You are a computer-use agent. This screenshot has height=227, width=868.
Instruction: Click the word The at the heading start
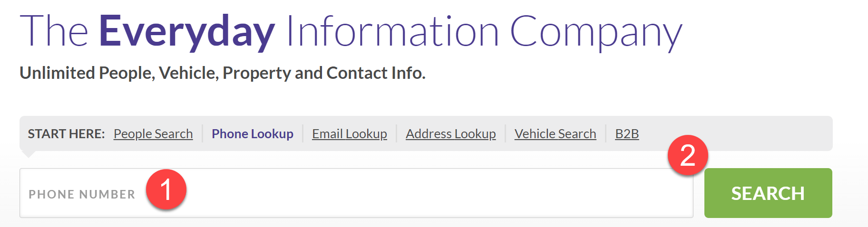point(54,31)
